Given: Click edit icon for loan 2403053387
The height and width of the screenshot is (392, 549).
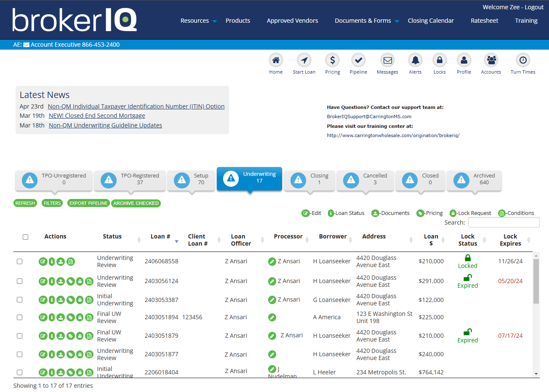Looking at the screenshot, I should tap(43, 300).
